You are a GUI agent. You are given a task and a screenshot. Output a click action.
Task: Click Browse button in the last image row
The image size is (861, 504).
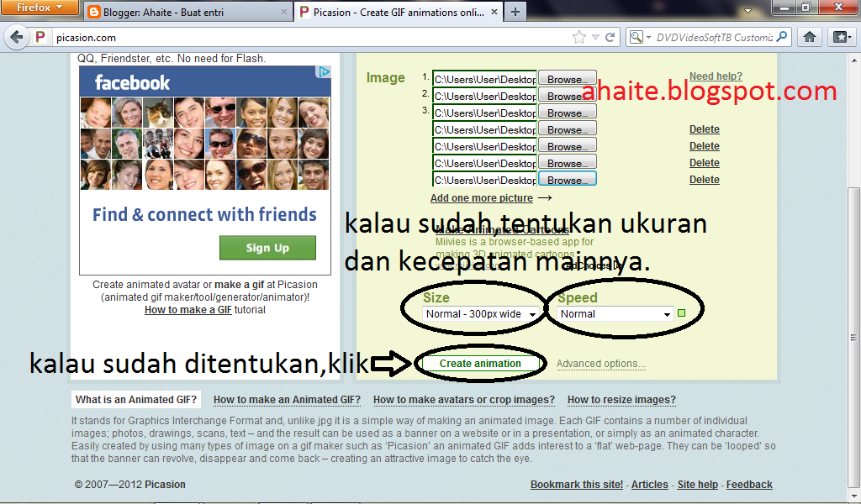pyautogui.click(x=568, y=180)
